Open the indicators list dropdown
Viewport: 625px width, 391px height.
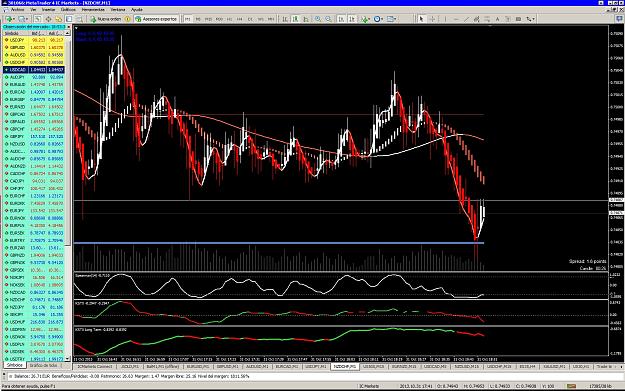click(366, 19)
